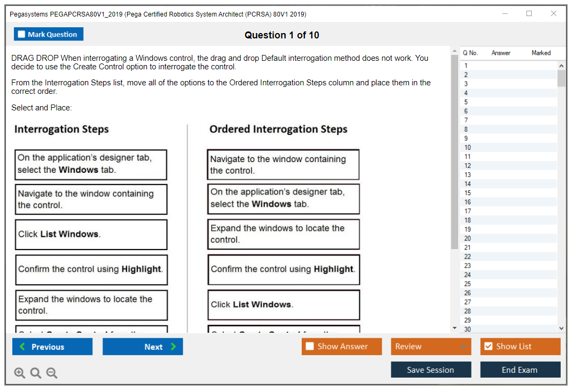Click the zoom out magnifier icon
Image resolution: width=574 pixels, height=392 pixels.
[x=52, y=373]
